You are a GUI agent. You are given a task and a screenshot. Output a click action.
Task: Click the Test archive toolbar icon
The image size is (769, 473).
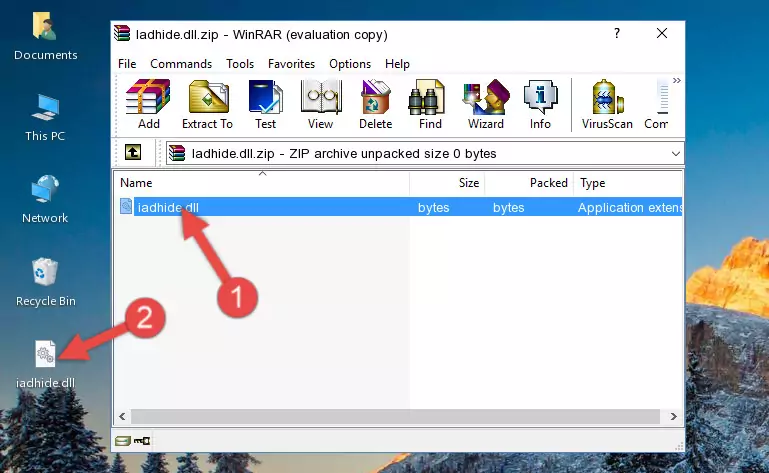point(265,105)
